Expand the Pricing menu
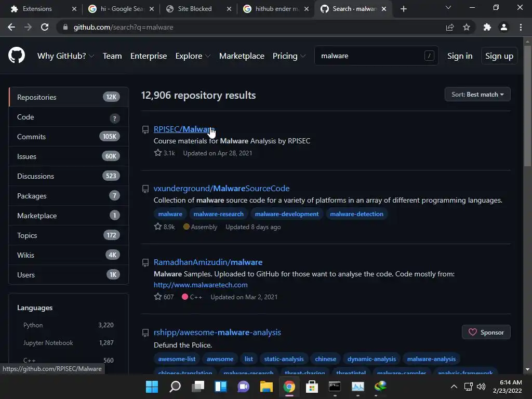Viewport: 532px width, 399px height. [289, 56]
